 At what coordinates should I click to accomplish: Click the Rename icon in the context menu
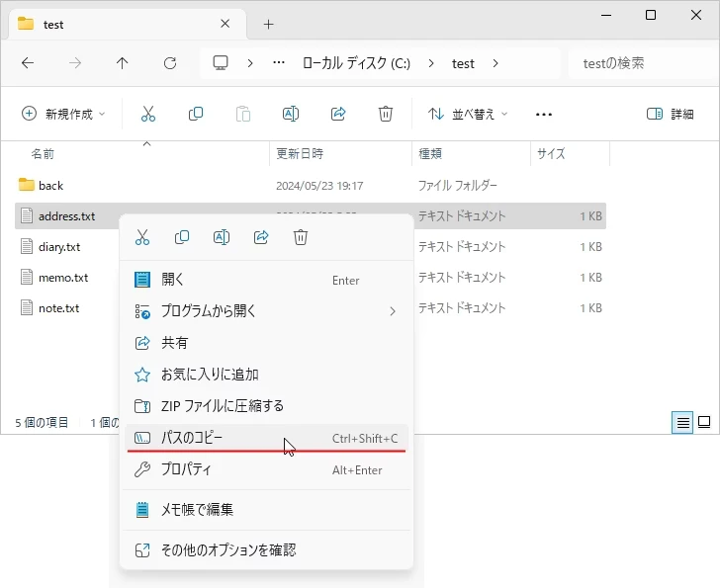point(222,237)
